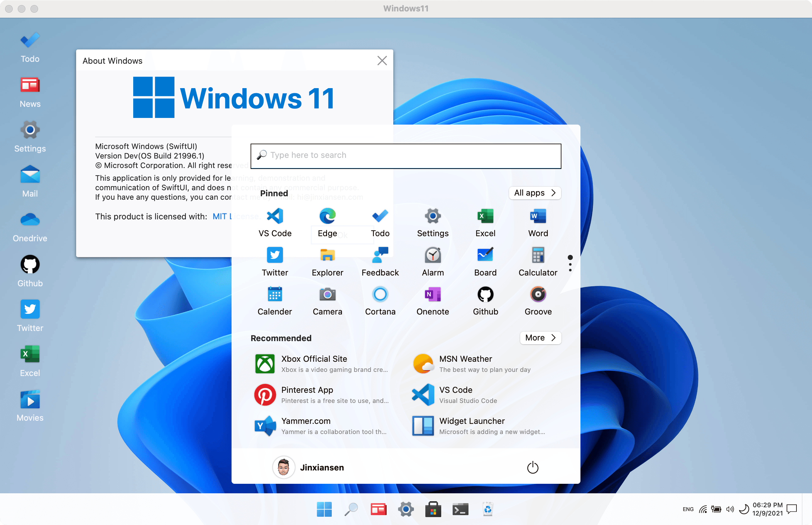Click the power button in Start menu

532,467
